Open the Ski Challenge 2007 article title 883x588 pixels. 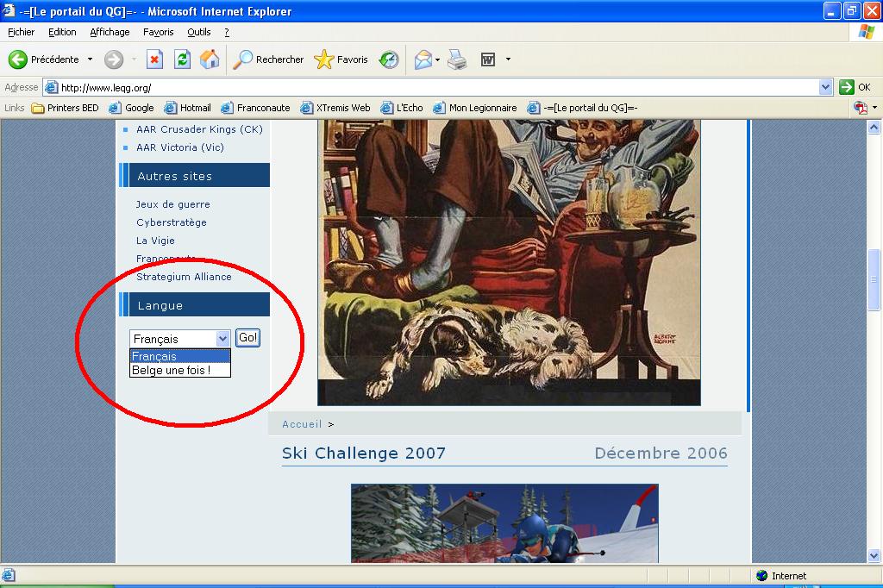point(364,453)
